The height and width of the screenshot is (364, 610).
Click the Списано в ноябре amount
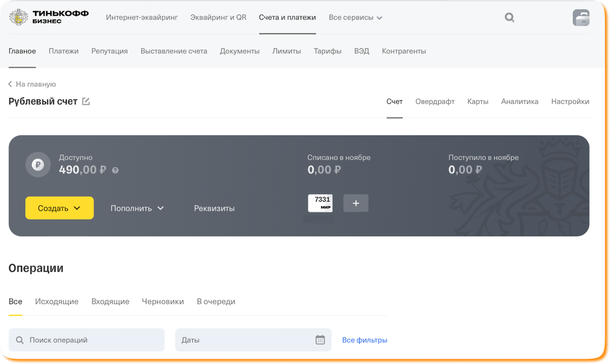[324, 170]
